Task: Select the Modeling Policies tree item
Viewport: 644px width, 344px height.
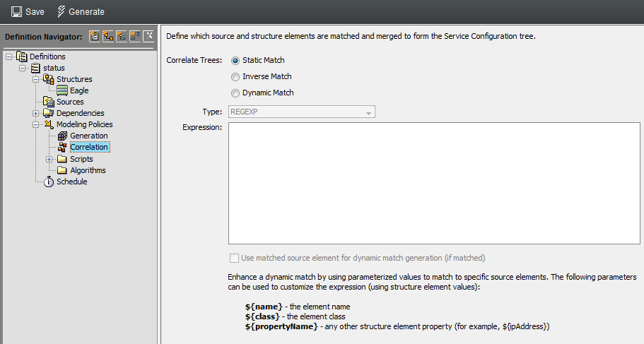Action: (85, 124)
